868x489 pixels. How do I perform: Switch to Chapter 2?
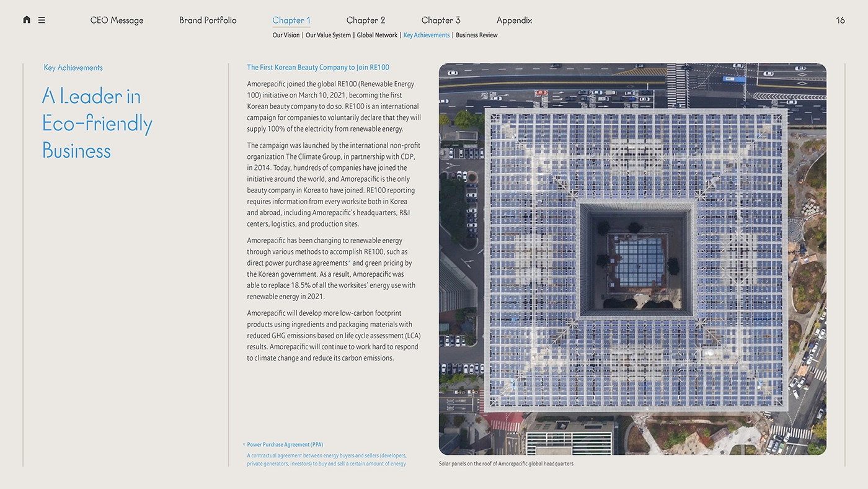click(x=366, y=20)
